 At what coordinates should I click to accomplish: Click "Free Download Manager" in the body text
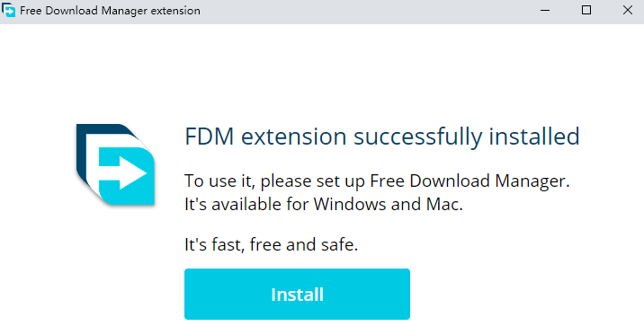tap(468, 181)
